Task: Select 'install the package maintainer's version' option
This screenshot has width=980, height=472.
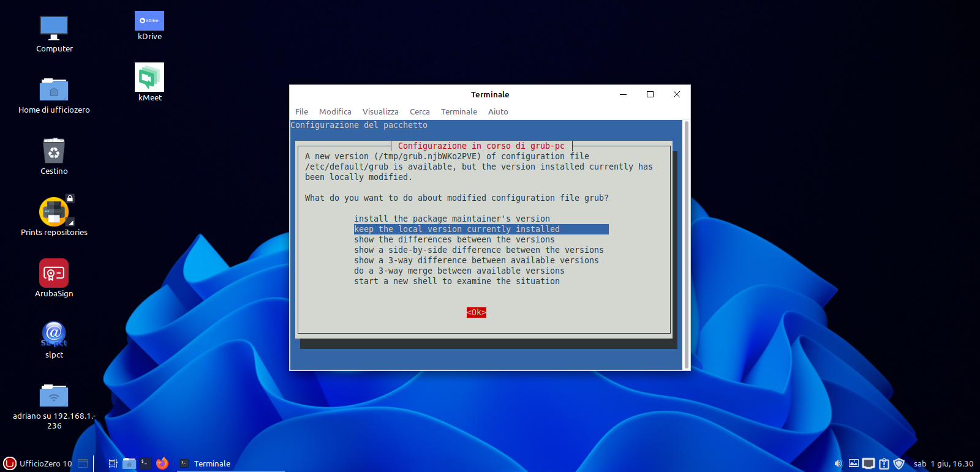Action: click(451, 219)
